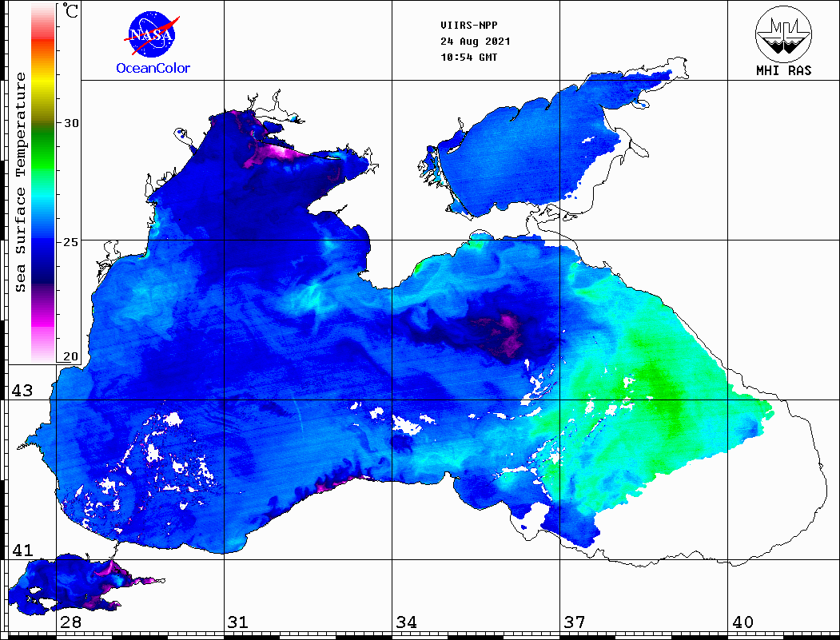Viewport: 840px width, 640px height.
Task: Click the temperature color scale bar
Action: (x=43, y=183)
